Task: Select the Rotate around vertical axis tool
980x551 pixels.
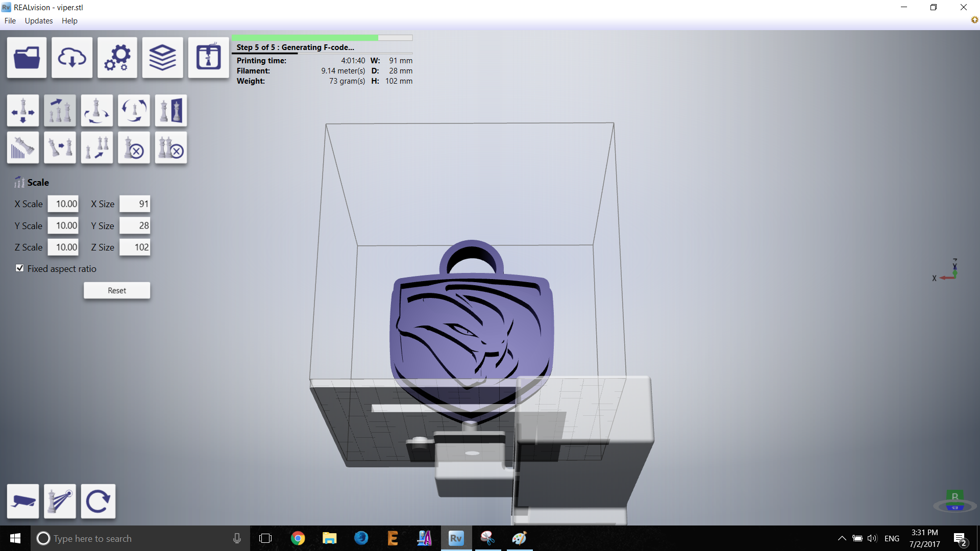Action: tap(97, 110)
